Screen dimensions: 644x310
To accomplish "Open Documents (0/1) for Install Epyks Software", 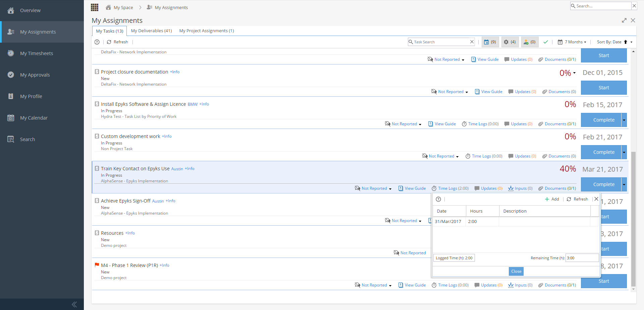I will coord(557,124).
